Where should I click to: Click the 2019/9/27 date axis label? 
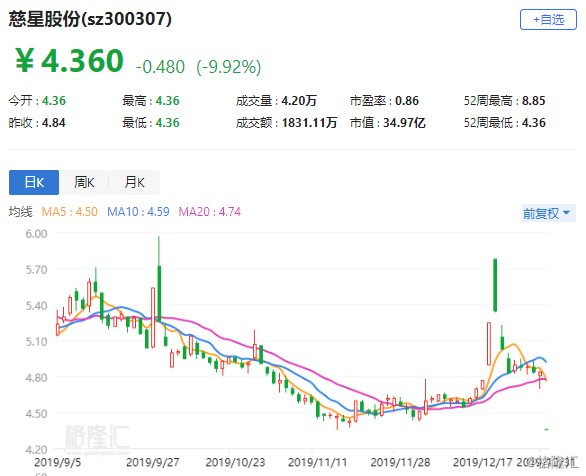click(152, 463)
